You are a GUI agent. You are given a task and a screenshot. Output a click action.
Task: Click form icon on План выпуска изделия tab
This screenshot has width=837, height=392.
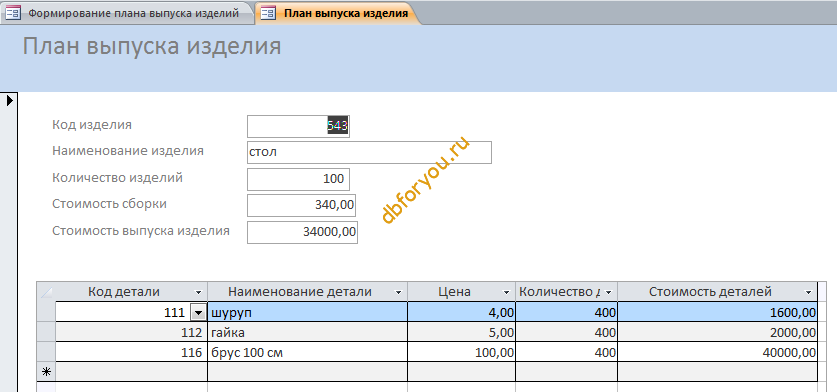pyautogui.click(x=268, y=14)
